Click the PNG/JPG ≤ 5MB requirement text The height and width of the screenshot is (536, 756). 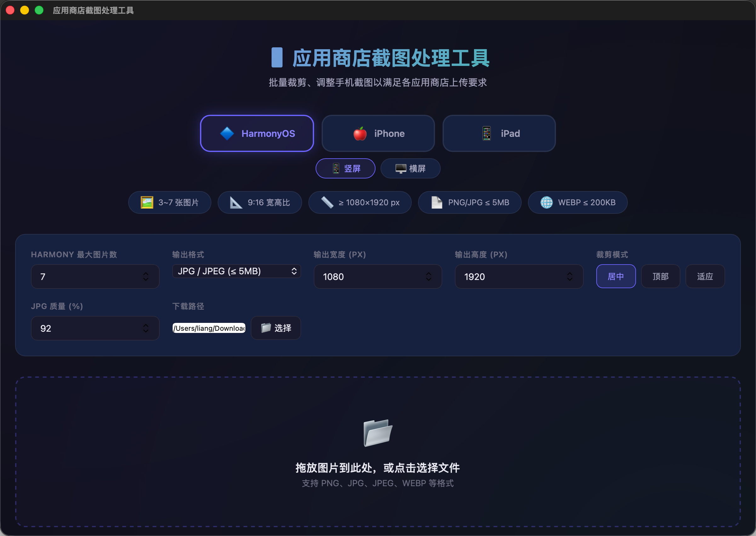[478, 202]
